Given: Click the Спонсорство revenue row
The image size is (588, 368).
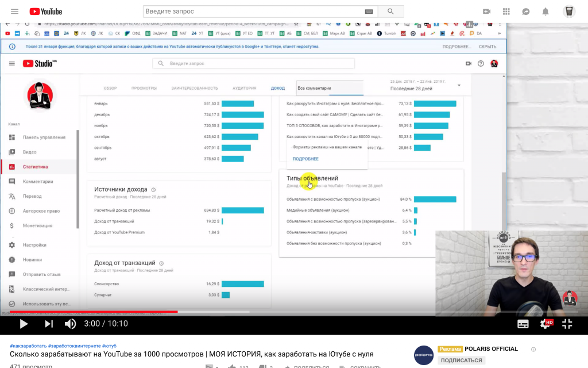Looking at the screenshot, I should pos(179,284).
